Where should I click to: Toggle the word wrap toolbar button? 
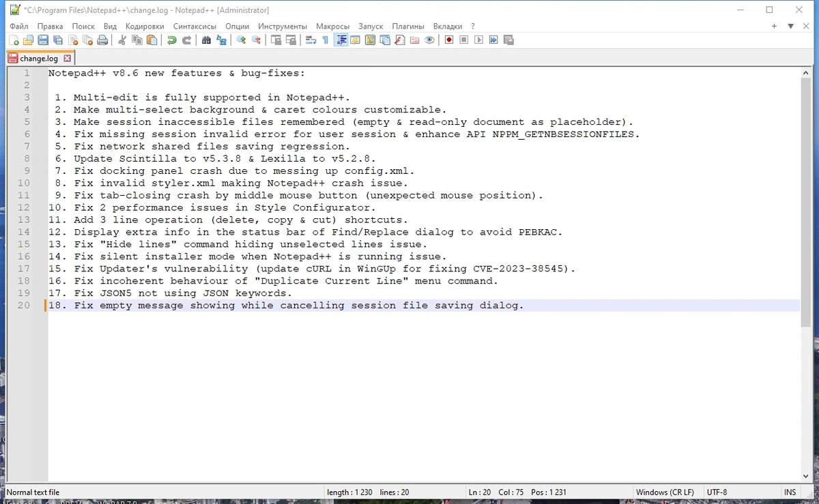coord(311,40)
